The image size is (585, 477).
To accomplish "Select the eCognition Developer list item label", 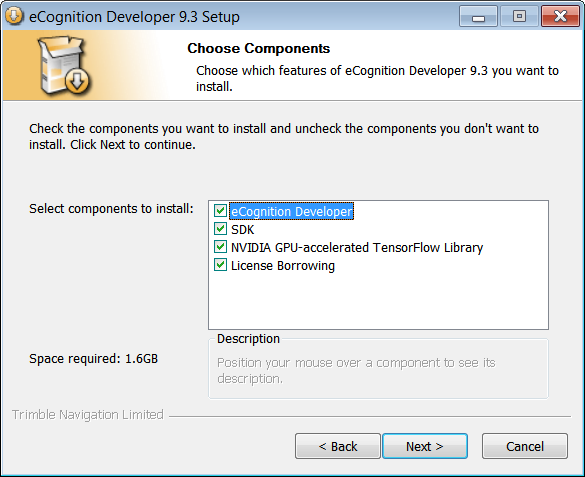I will click(291, 211).
